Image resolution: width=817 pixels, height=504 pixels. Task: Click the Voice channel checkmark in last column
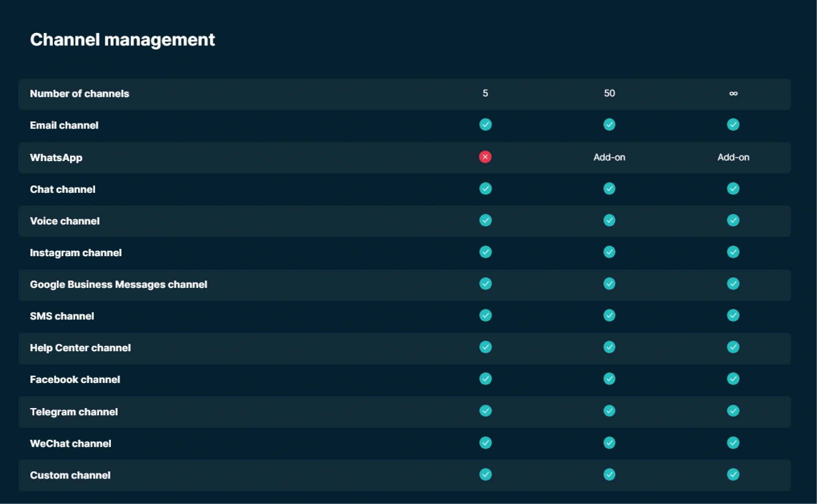733,221
